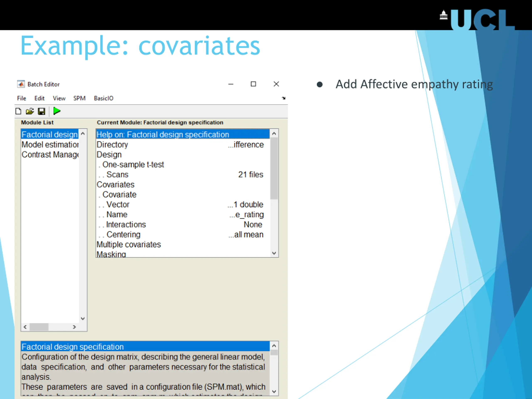Click down arrow of help text scrollbar
Screen dimensions: 532x399
tap(274, 392)
